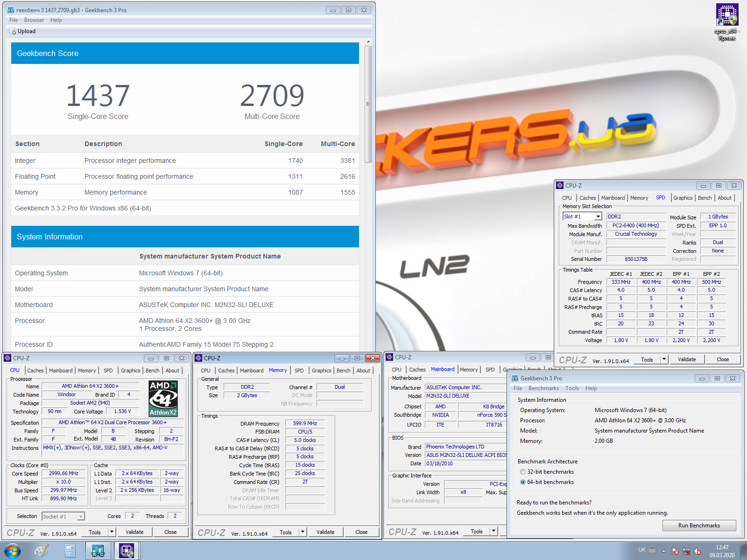Open Browser menu in Geekbench results
747x560 pixels.
[34, 20]
